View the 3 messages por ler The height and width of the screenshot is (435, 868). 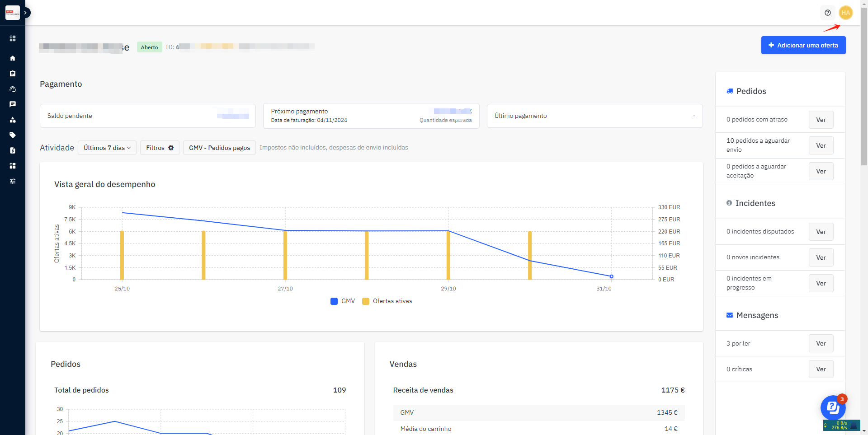pos(821,343)
